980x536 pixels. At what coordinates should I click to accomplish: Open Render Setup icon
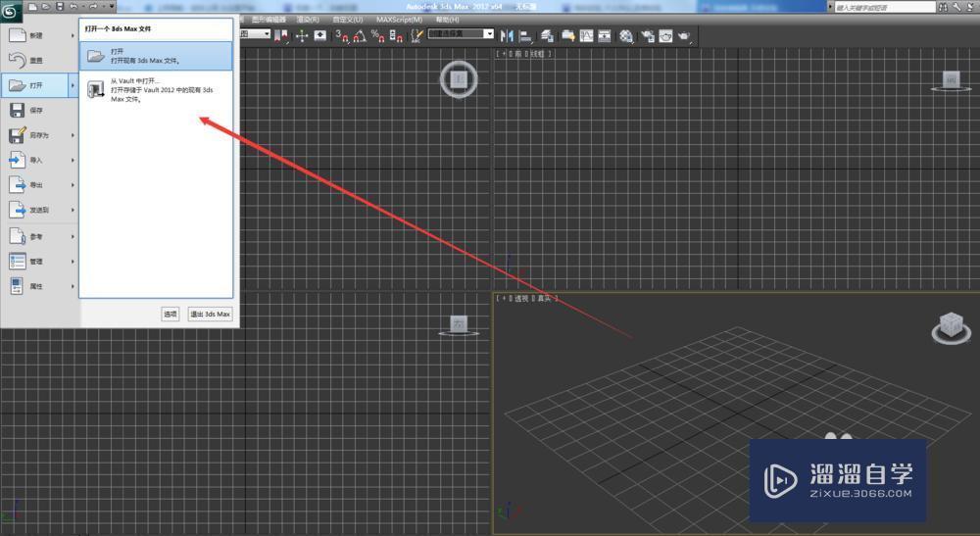(x=648, y=35)
